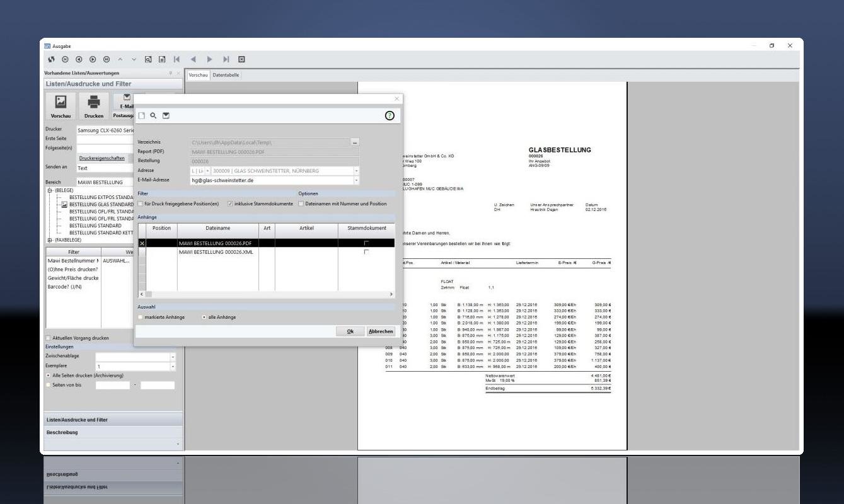Collapse the (BELEGE) tree node
This screenshot has width=844, height=504.
[50, 190]
